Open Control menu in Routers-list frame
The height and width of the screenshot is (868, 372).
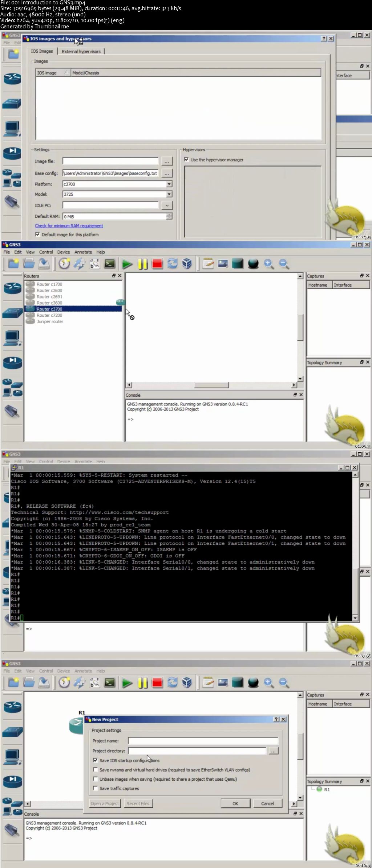pos(46,252)
